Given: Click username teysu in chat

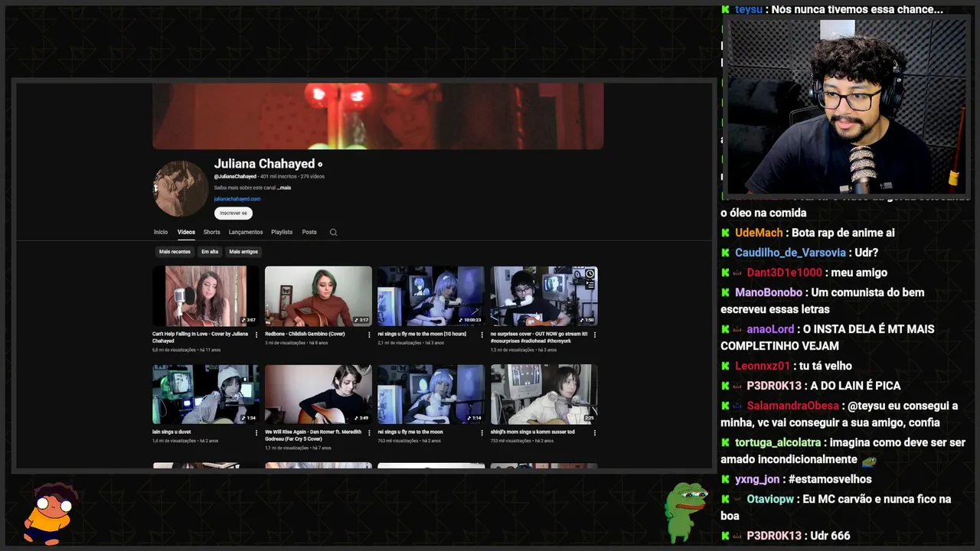Looking at the screenshot, I should coord(749,9).
